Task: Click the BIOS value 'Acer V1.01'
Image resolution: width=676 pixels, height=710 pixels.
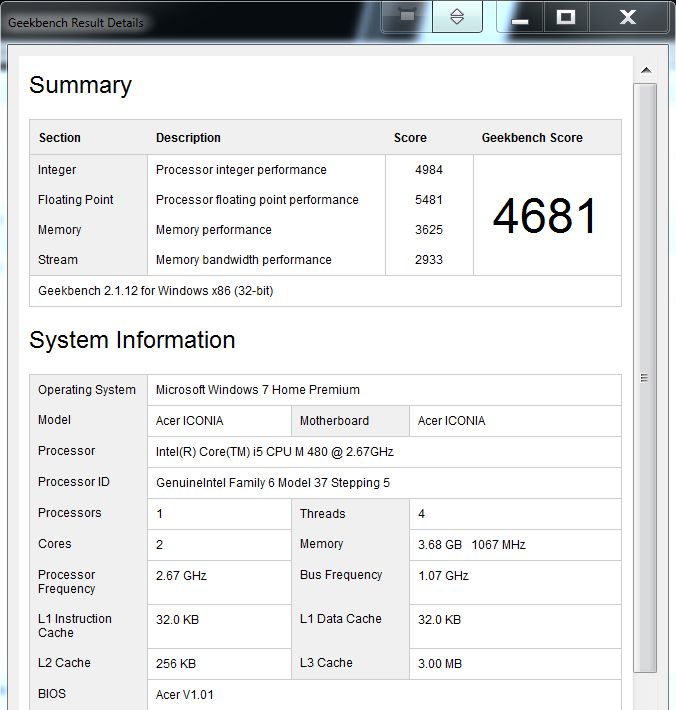Action: (184, 695)
